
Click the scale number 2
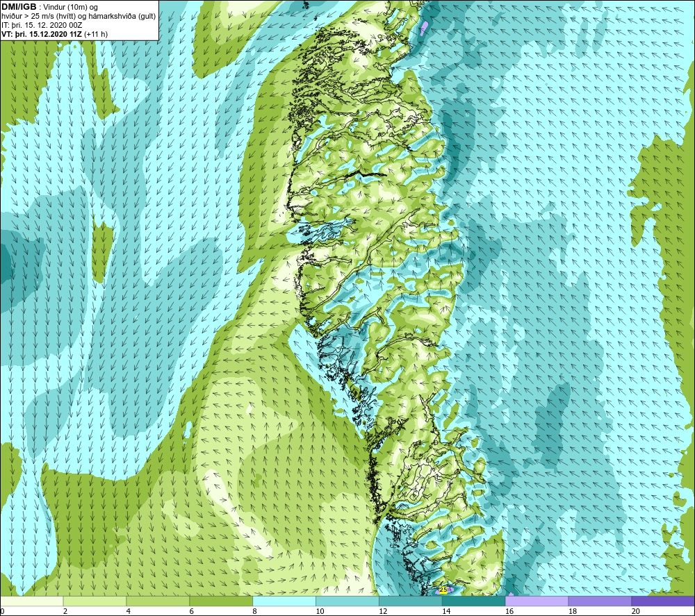pyautogui.click(x=65, y=611)
